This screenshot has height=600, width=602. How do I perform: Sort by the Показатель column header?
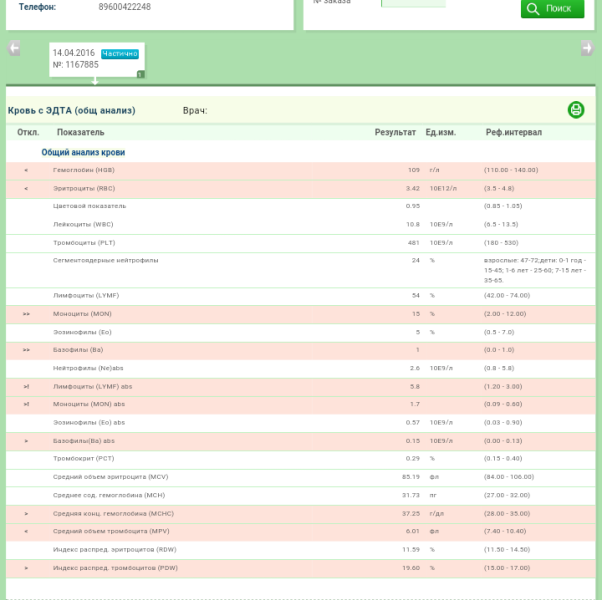[80, 132]
